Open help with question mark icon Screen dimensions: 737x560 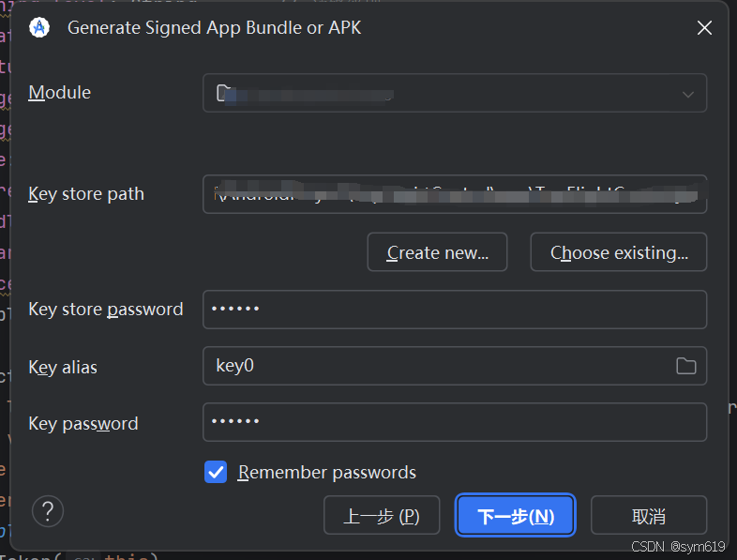coord(48,511)
